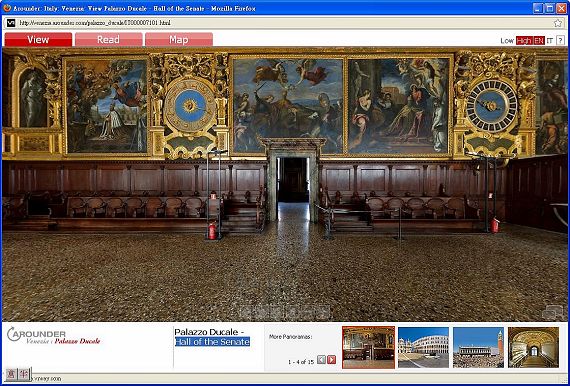570x386 pixels.
Task: Click the '1 - 4 of 15' counter
Action: [x=301, y=362]
